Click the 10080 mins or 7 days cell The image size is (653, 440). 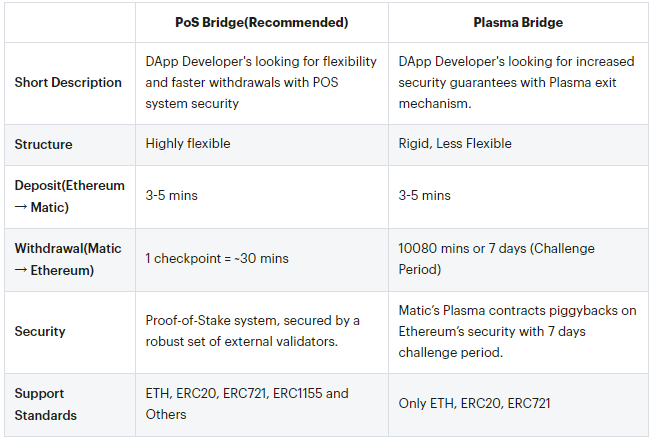(496, 259)
